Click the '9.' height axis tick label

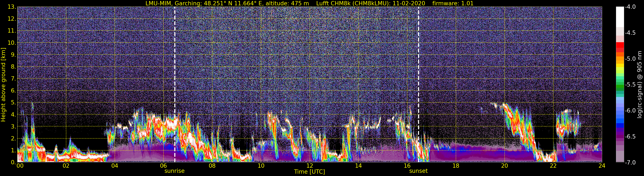[x=13, y=55]
